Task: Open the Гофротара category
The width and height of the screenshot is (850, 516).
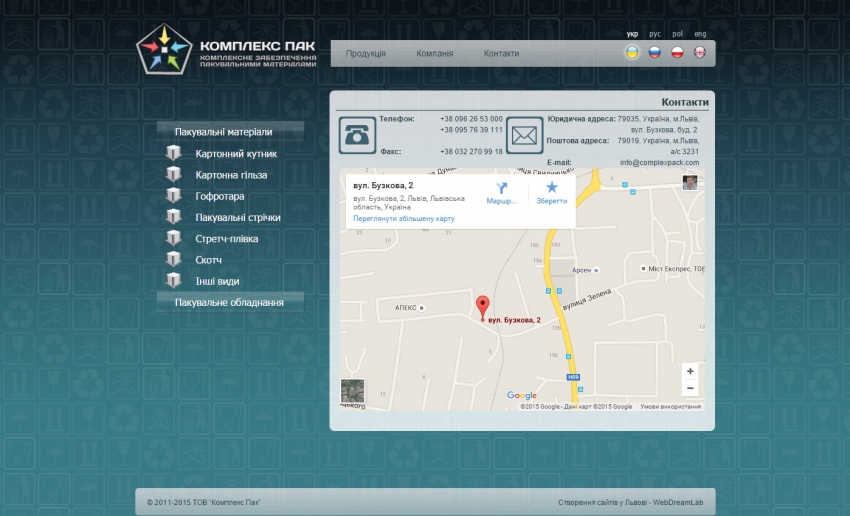Action: (x=220, y=196)
